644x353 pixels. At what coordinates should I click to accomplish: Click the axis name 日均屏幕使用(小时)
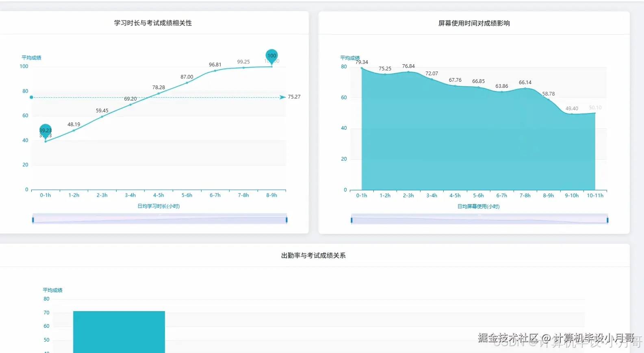pos(479,207)
